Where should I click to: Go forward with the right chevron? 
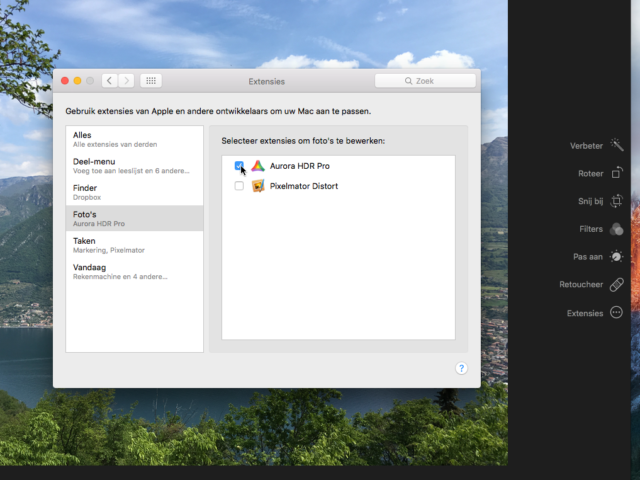click(x=127, y=80)
